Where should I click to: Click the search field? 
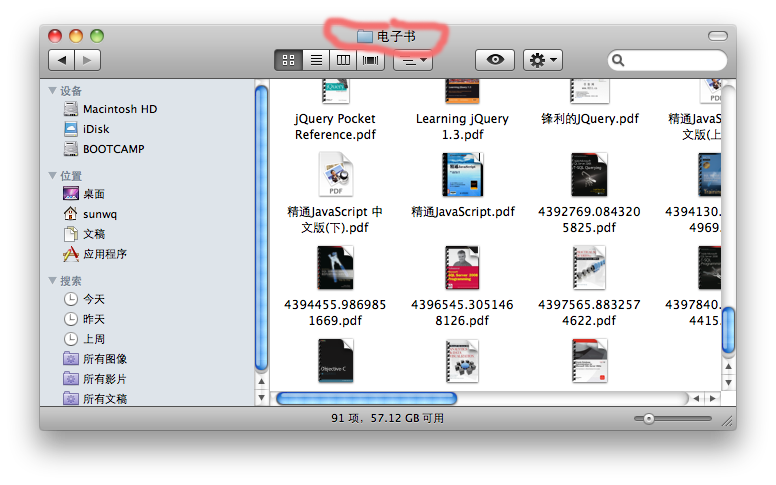[667, 60]
